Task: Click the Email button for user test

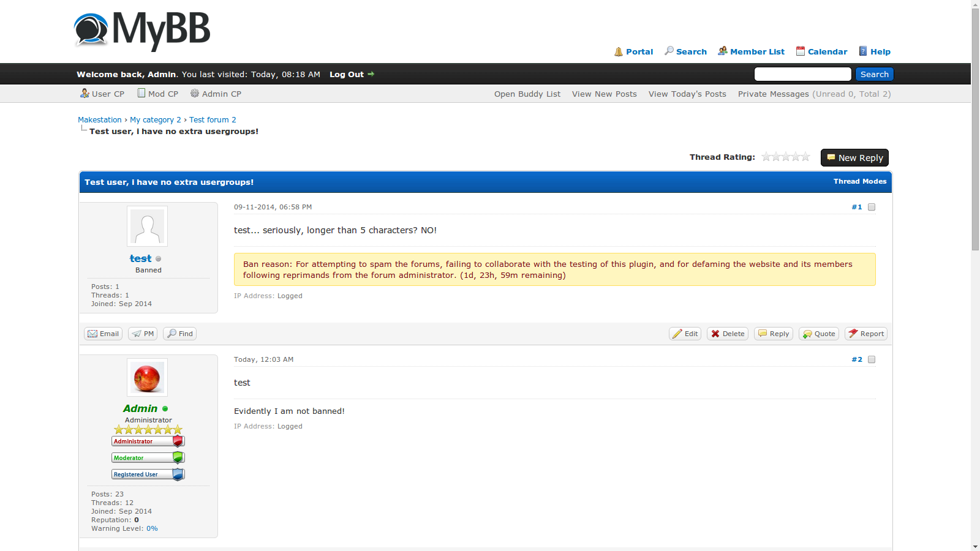Action: click(103, 334)
